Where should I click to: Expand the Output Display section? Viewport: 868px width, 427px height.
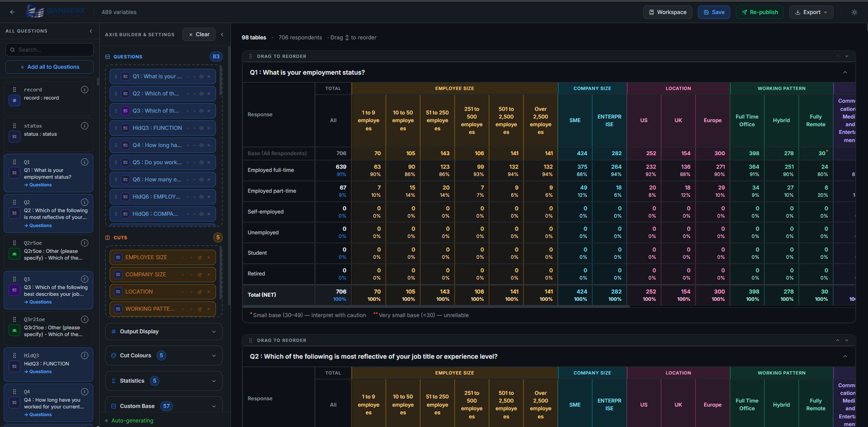(164, 332)
